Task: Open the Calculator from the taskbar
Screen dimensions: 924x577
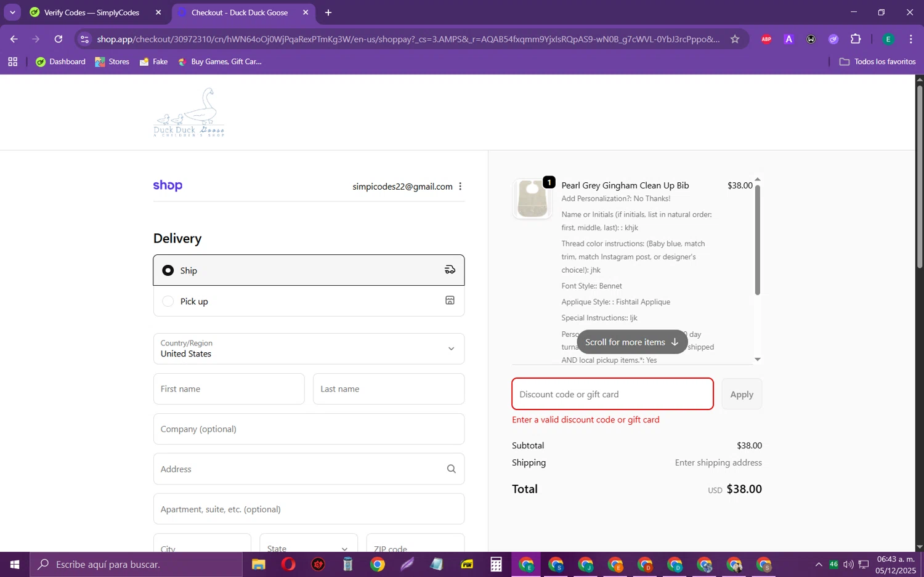Action: [496, 564]
